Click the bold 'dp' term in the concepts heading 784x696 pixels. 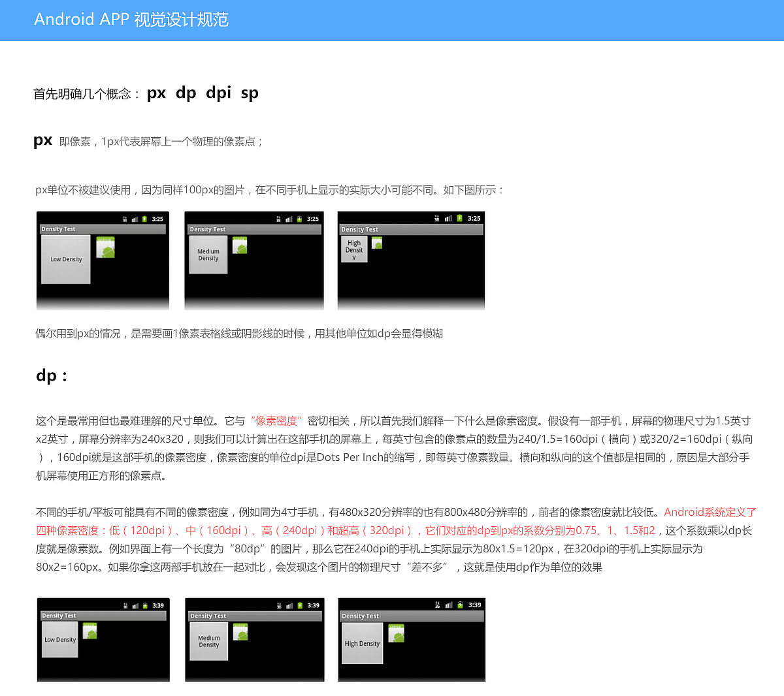(186, 93)
